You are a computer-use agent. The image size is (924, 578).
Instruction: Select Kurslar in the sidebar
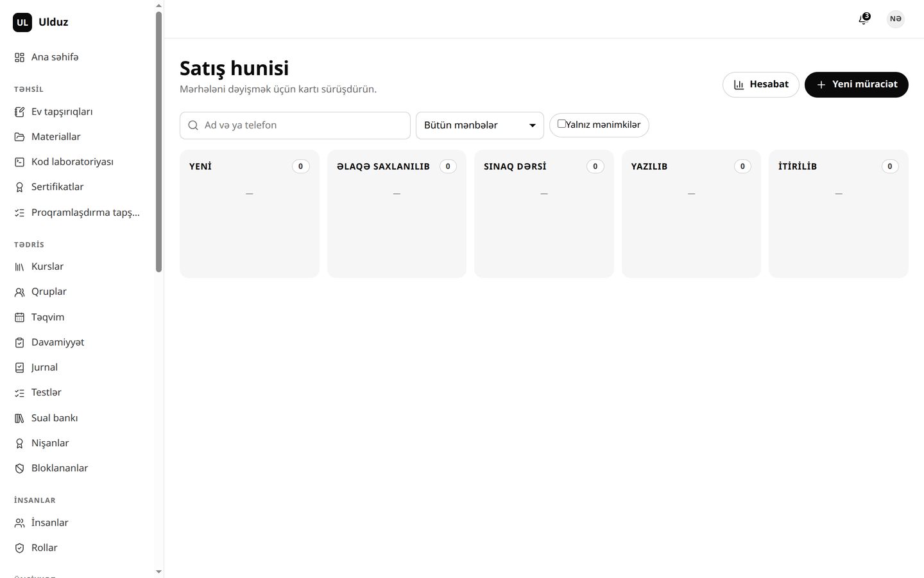tap(76, 267)
